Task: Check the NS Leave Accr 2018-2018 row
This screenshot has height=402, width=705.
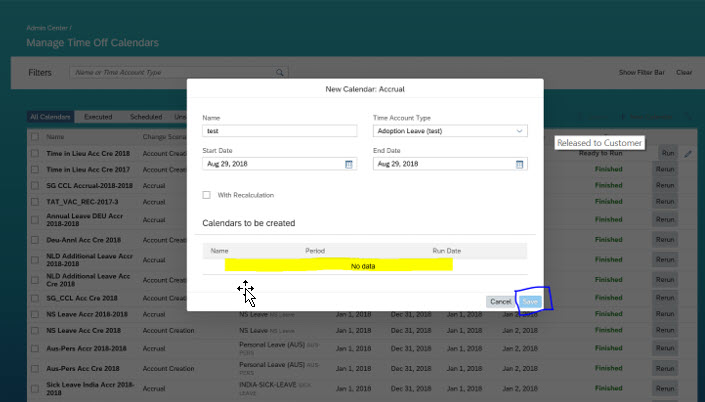Action: 35,314
